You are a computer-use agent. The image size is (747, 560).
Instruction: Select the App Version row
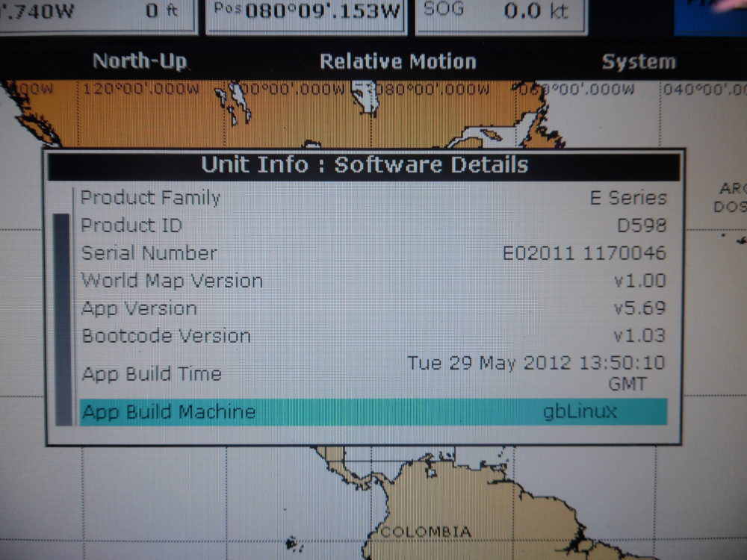pos(373,308)
